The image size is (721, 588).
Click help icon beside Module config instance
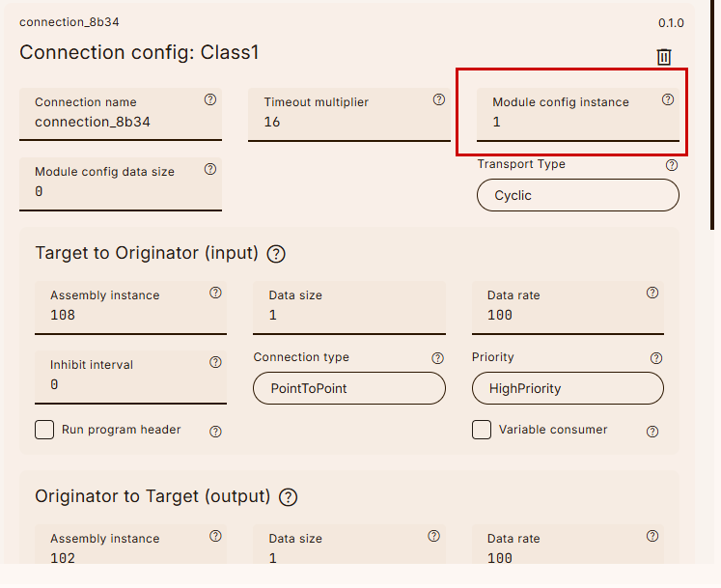pyautogui.click(x=668, y=99)
